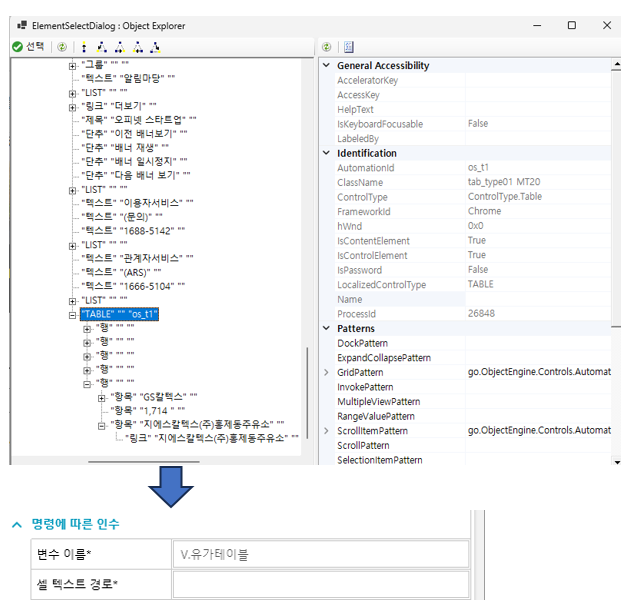Collapse the 명령에 따른 인수 section
Screen dimensions: 634x609
17,524
